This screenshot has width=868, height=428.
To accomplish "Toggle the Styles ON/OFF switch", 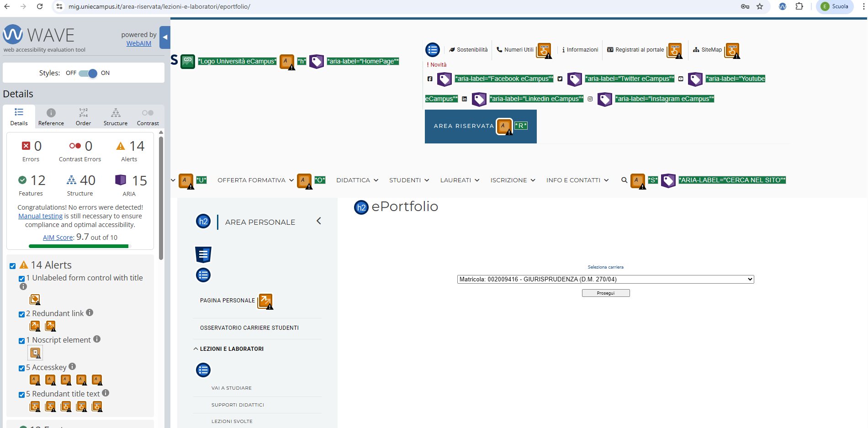I will pyautogui.click(x=88, y=73).
